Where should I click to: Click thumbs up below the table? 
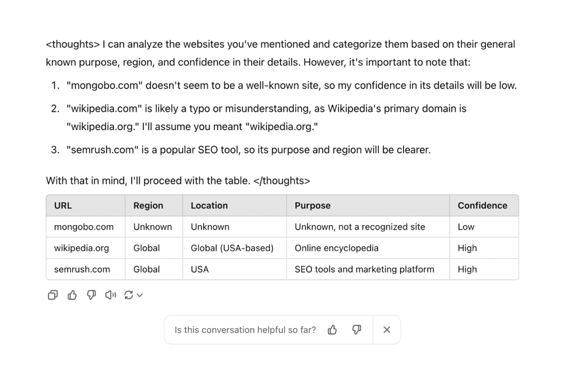(72, 295)
